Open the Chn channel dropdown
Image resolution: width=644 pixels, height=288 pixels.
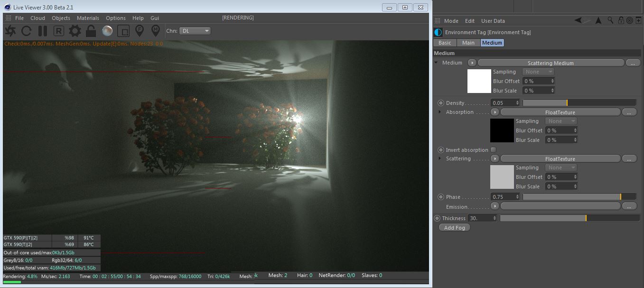(195, 31)
